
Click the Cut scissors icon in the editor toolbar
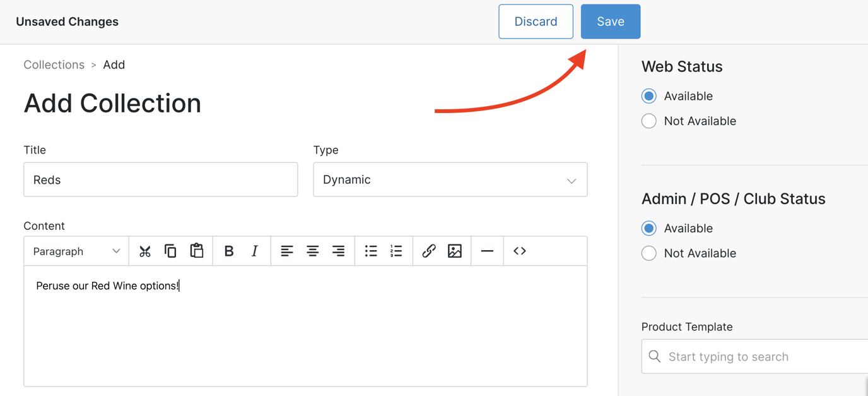[x=145, y=251]
